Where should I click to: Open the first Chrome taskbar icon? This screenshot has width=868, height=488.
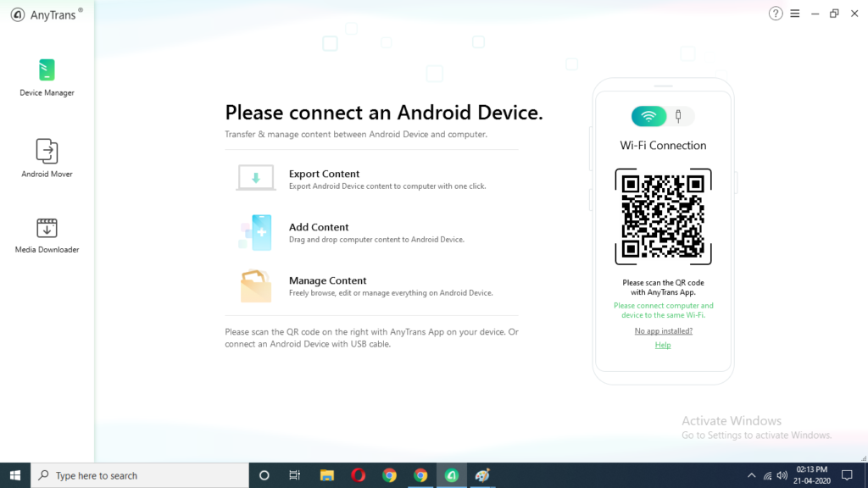tap(389, 475)
